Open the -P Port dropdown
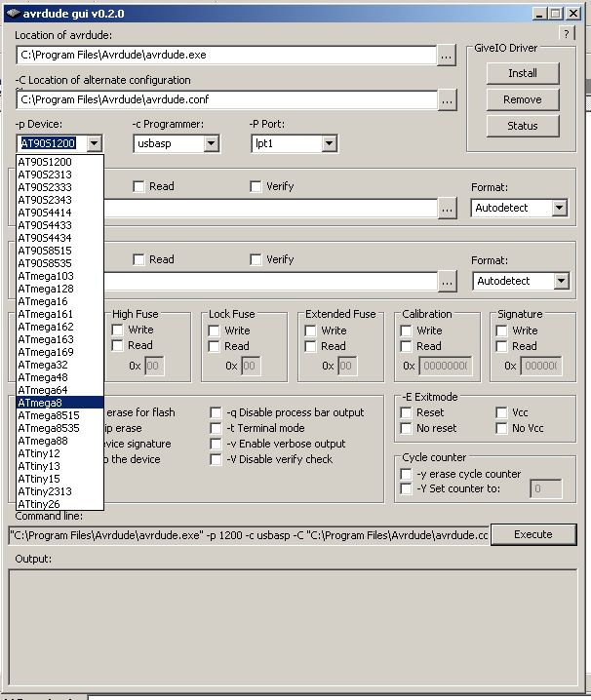The height and width of the screenshot is (700, 591). [330, 143]
